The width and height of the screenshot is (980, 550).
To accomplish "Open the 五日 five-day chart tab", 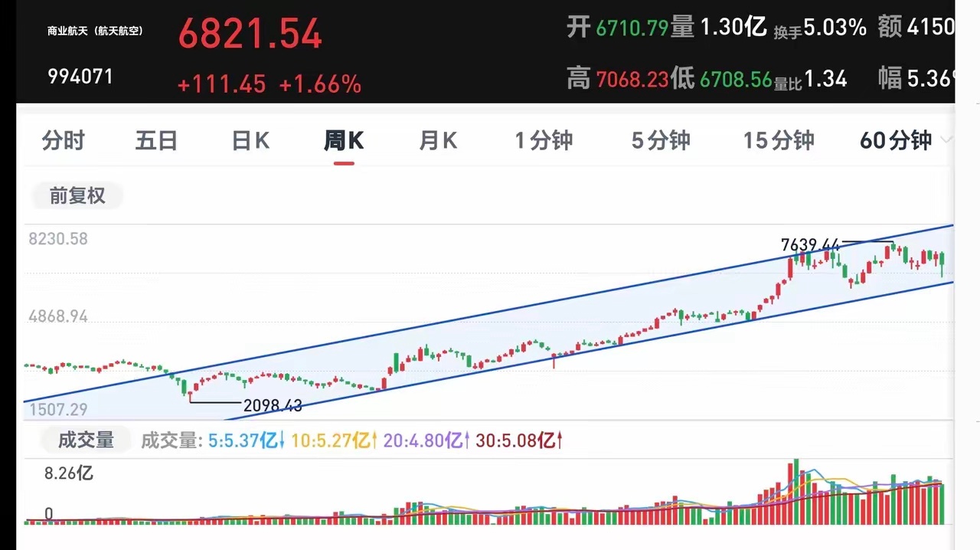I will tap(156, 141).
